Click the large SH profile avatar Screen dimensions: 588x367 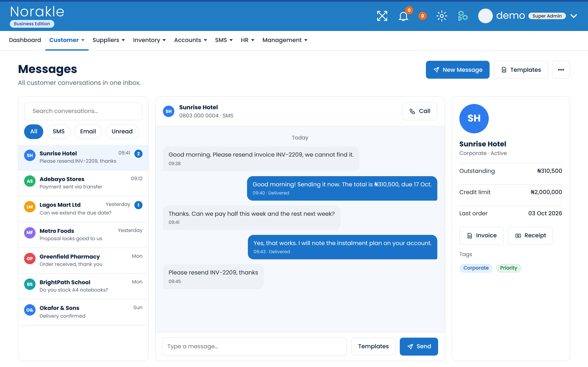474,118
